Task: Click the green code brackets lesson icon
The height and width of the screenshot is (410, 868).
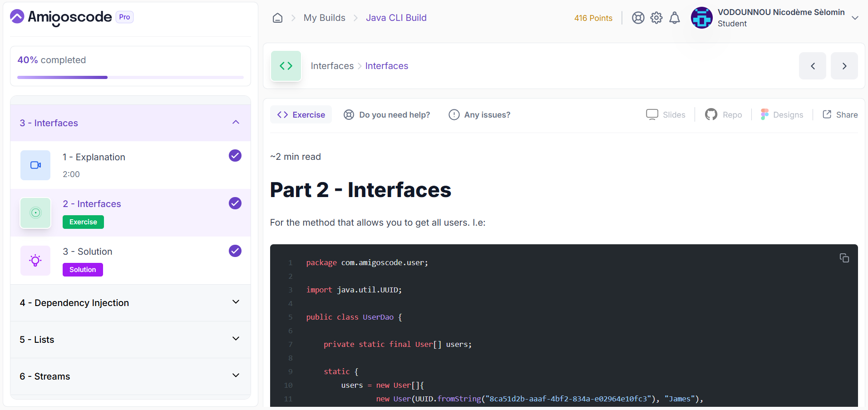Action: coord(286,65)
